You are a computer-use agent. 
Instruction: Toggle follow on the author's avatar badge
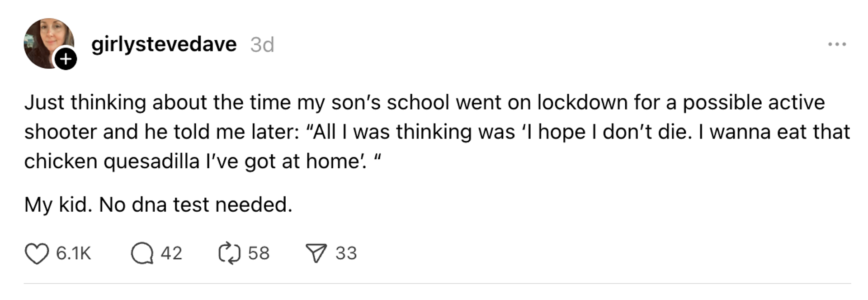pos(66,59)
